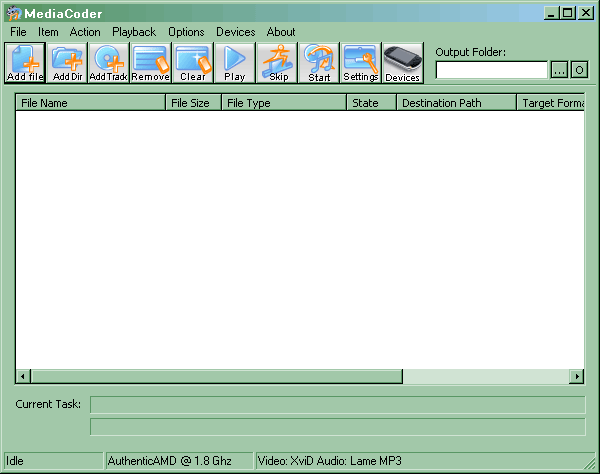This screenshot has width=600, height=474.
Task: Click the Current Task progress bar
Action: coord(338,405)
